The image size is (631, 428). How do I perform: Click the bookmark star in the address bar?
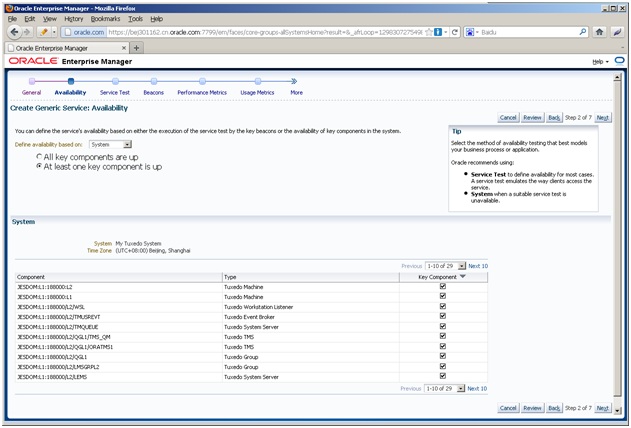coord(429,32)
